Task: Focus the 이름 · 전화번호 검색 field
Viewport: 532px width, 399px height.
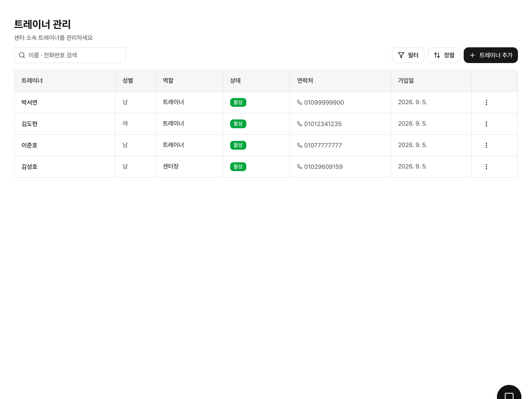Action: (70, 55)
